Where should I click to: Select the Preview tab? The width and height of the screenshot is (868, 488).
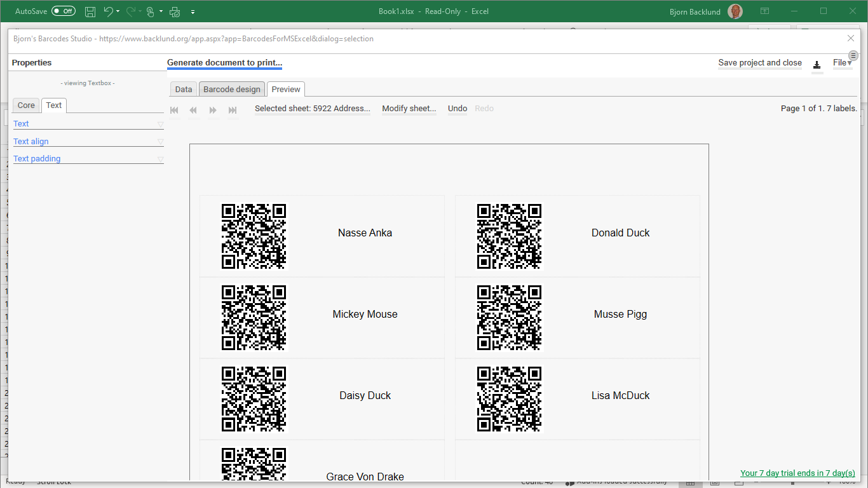tap(286, 89)
